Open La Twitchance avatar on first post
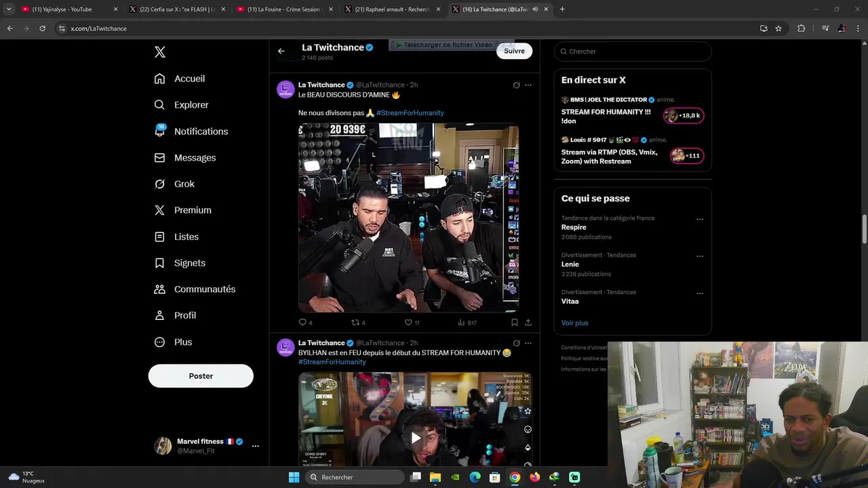The width and height of the screenshot is (868, 488). 285,89
